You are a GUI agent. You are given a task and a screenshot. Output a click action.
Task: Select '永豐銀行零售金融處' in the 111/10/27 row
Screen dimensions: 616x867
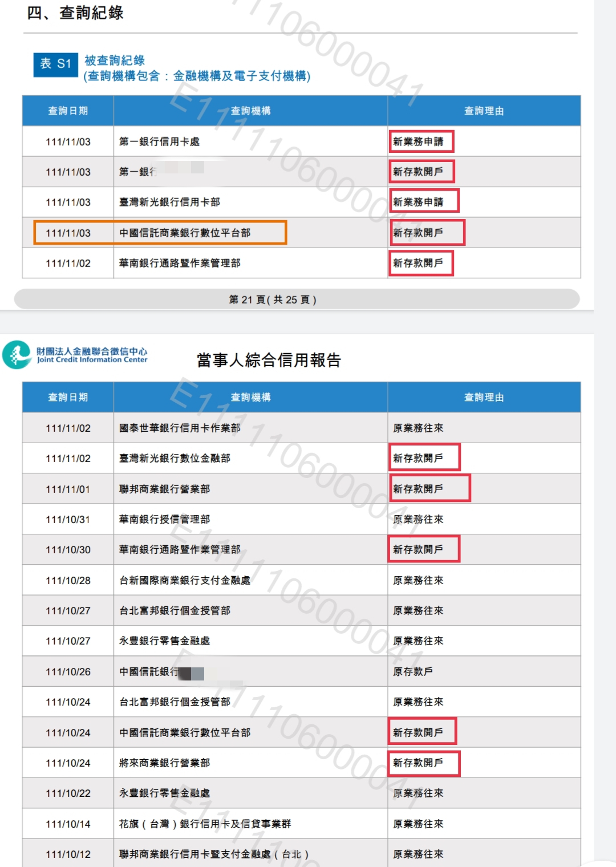coord(164,641)
